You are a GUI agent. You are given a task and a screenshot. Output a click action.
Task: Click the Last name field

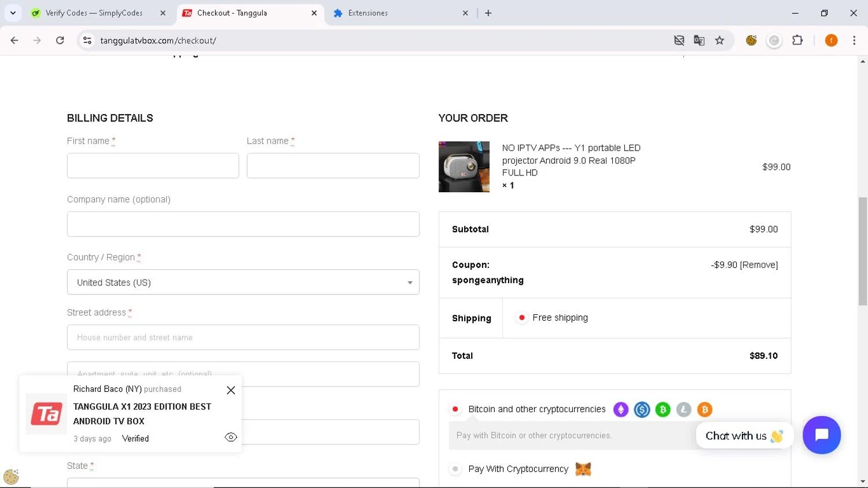click(333, 166)
